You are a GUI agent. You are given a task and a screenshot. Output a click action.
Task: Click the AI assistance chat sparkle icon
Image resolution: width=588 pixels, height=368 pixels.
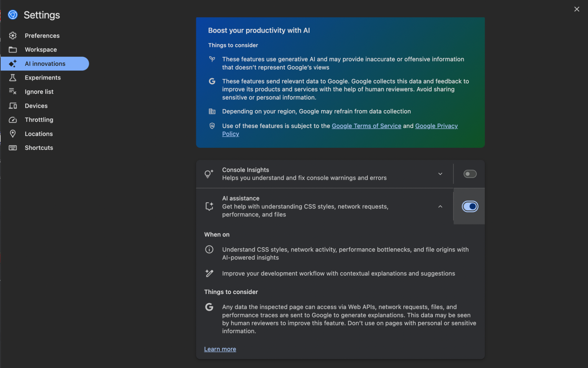pyautogui.click(x=209, y=206)
